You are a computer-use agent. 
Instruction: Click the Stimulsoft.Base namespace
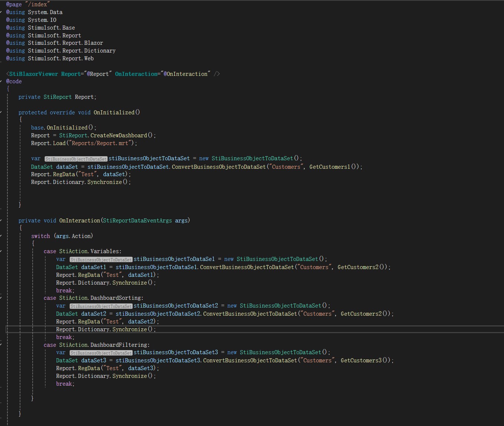coord(51,28)
